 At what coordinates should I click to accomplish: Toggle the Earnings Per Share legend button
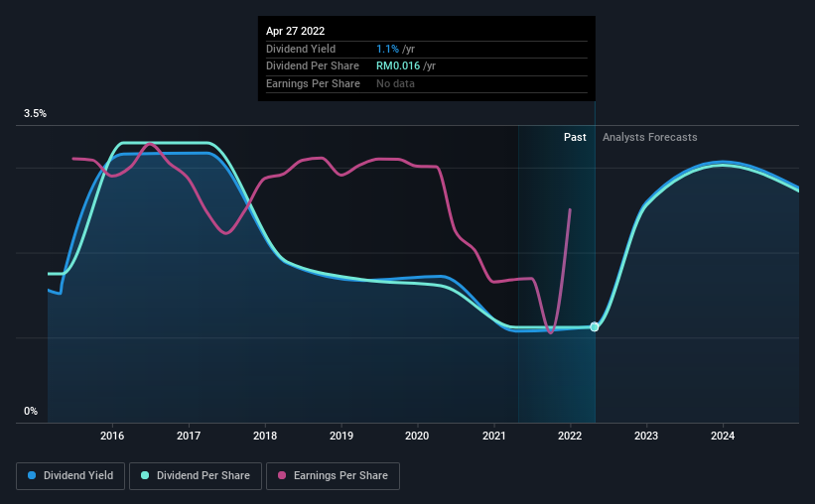click(x=333, y=476)
